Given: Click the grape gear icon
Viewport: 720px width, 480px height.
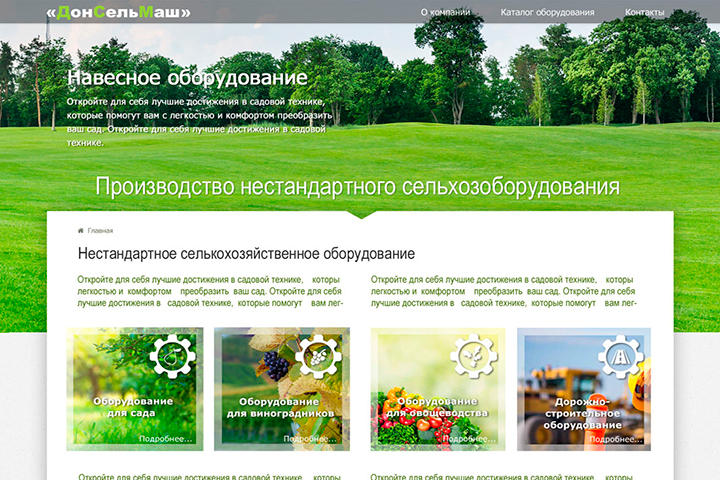Looking at the screenshot, I should 318,356.
